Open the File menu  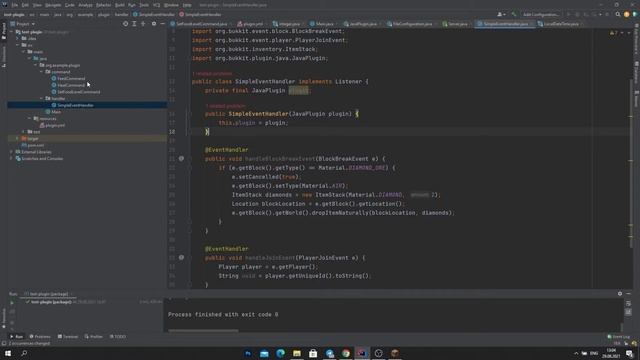pos(15,5)
